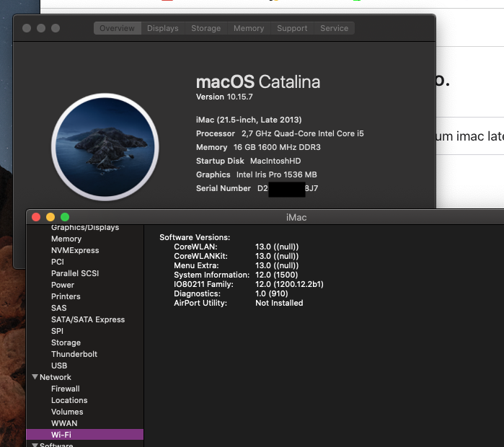Close the iMac System Information window
This screenshot has width=504, height=447.
click(x=36, y=217)
